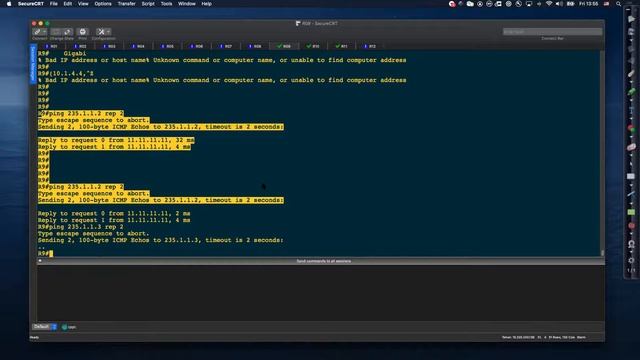Click the 'Ready' status bar text
The height and width of the screenshot is (360, 640).
(x=34, y=337)
